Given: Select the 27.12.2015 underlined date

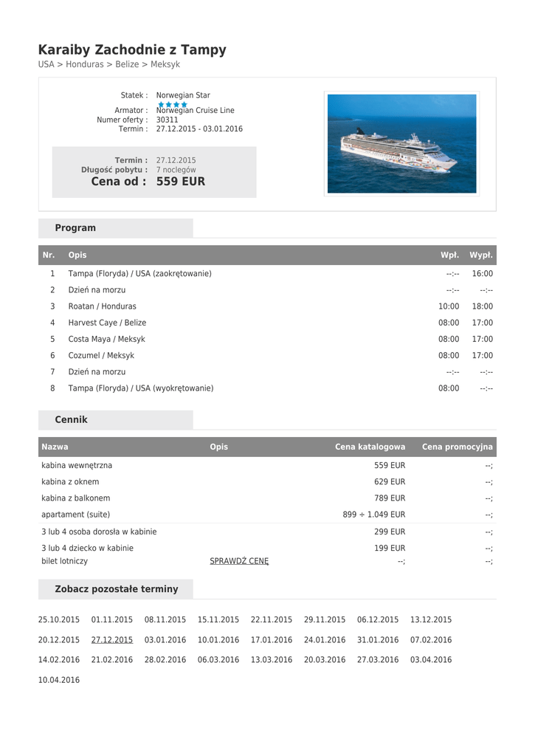Looking at the screenshot, I should [x=112, y=640].
